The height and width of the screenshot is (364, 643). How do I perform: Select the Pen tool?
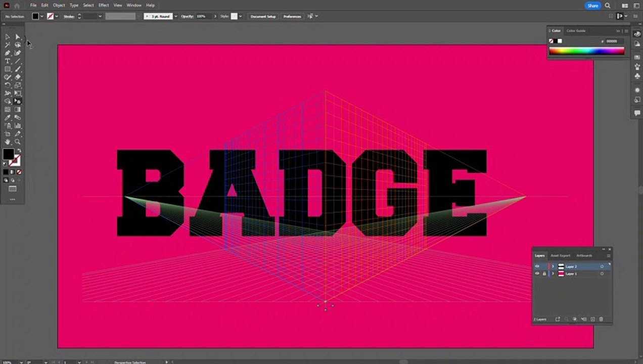(8, 53)
